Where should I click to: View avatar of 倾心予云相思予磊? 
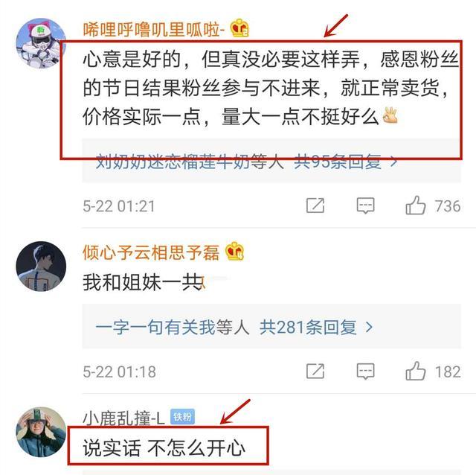click(41, 267)
